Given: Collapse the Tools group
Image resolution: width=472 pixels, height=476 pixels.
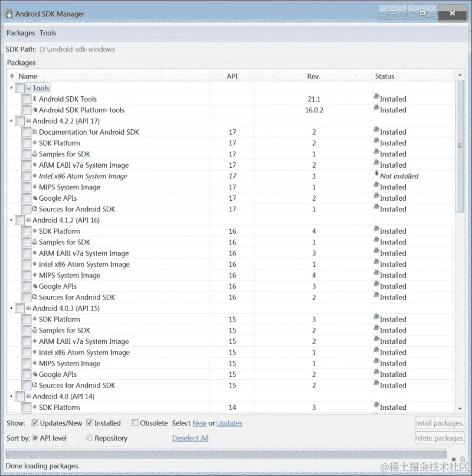Looking at the screenshot, I should (x=11, y=88).
